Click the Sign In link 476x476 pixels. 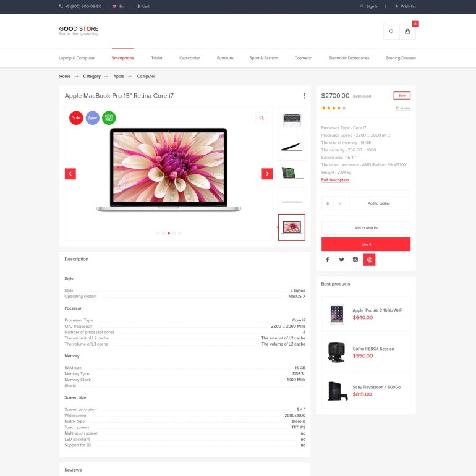(x=372, y=6)
